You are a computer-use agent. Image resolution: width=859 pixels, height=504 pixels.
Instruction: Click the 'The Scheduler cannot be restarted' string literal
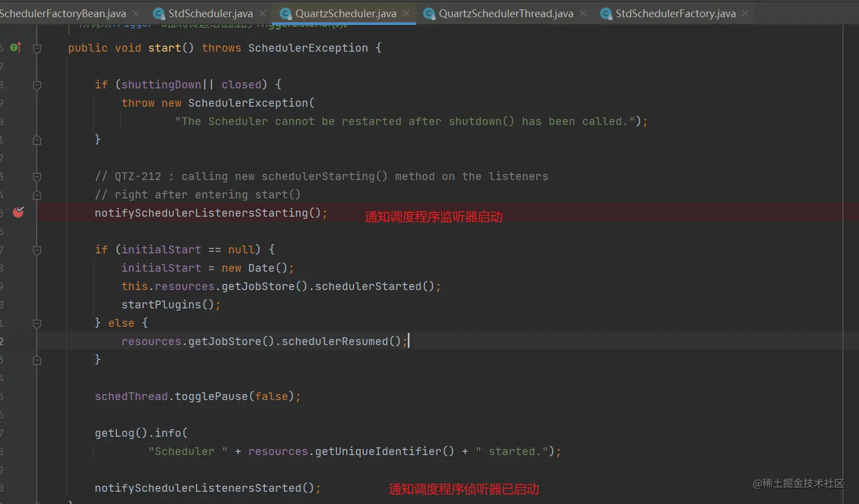405,121
